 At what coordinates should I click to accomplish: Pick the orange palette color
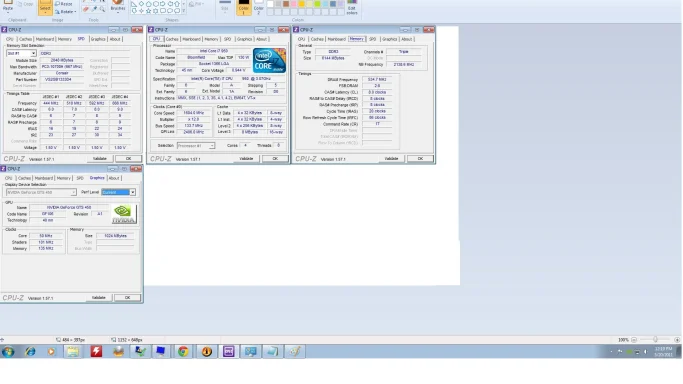(x=301, y=4)
